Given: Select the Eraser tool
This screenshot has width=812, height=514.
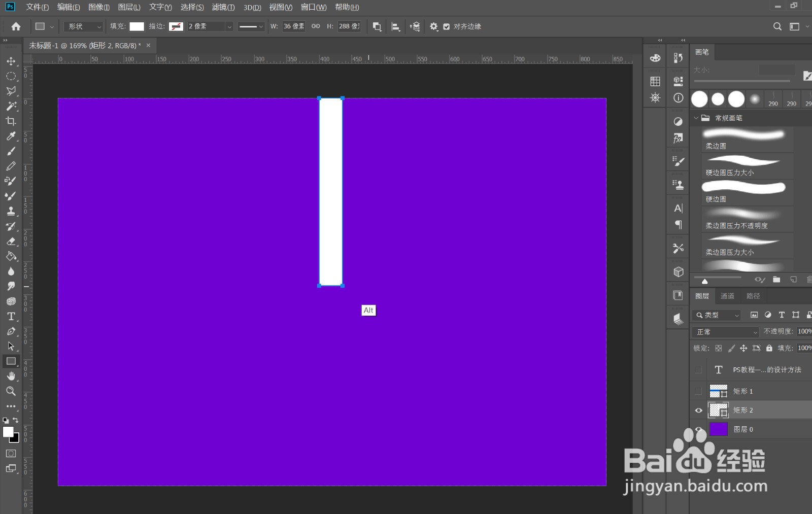Looking at the screenshot, I should [11, 241].
